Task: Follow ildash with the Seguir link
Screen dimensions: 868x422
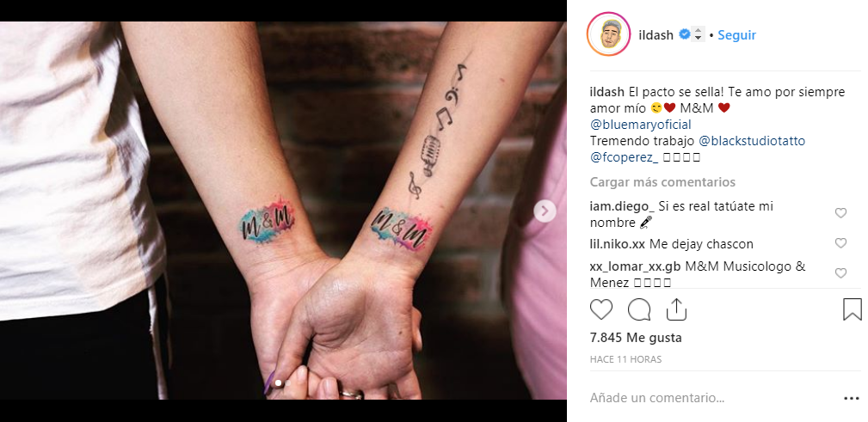Action: pyautogui.click(x=736, y=35)
